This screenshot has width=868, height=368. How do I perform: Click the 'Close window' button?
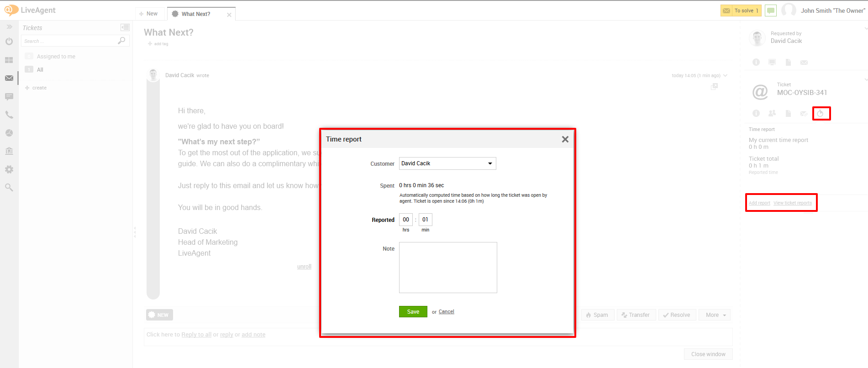[x=708, y=354]
